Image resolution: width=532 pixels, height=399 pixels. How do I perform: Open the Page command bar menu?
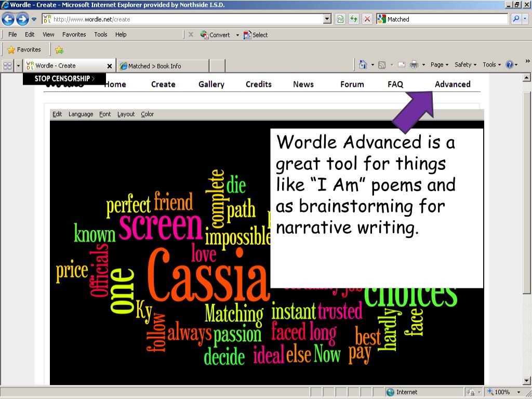(440, 64)
